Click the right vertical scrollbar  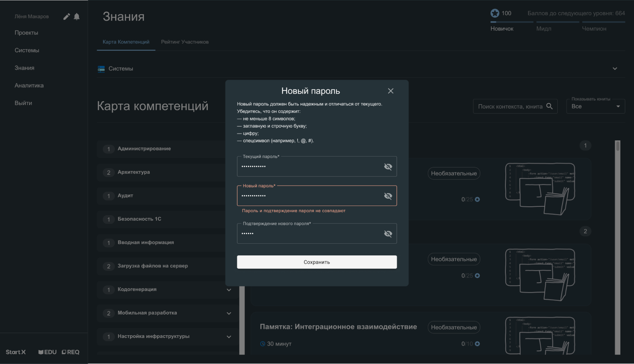pyautogui.click(x=617, y=247)
